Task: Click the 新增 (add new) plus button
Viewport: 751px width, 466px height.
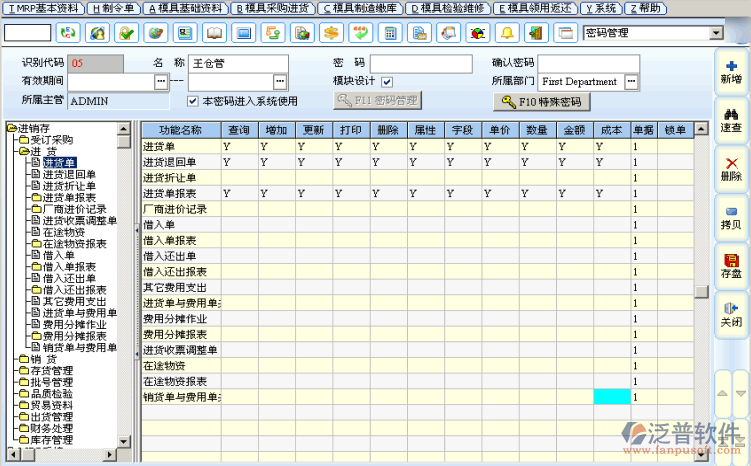Action: click(x=730, y=71)
